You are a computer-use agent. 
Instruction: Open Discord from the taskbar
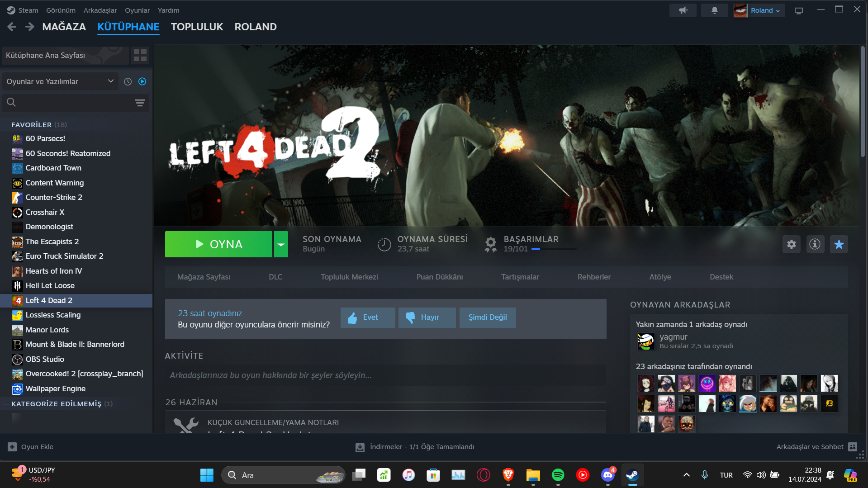pos(608,475)
